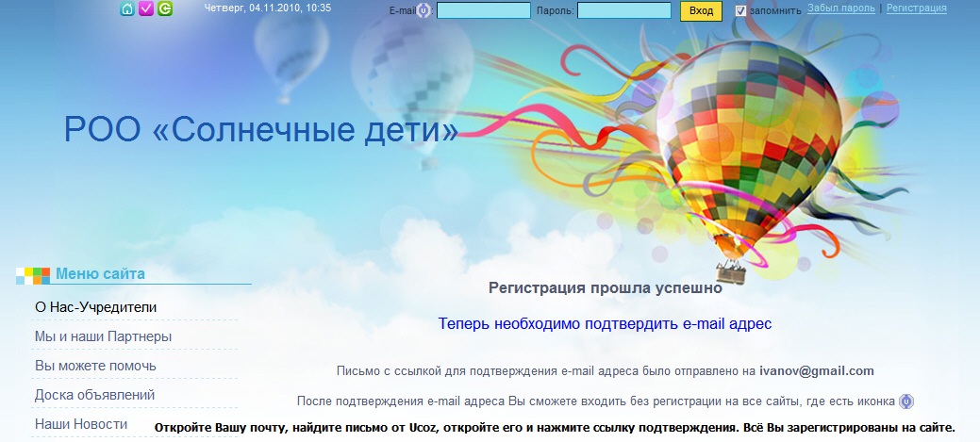Click the green circular arrow icon
Image resolution: width=980 pixels, height=442 pixels.
point(165,8)
